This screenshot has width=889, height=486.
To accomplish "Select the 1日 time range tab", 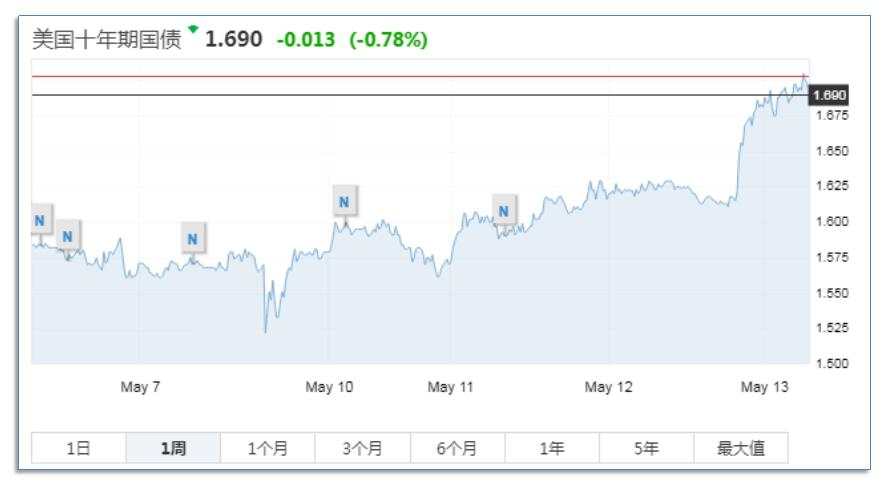I will 79,448.
